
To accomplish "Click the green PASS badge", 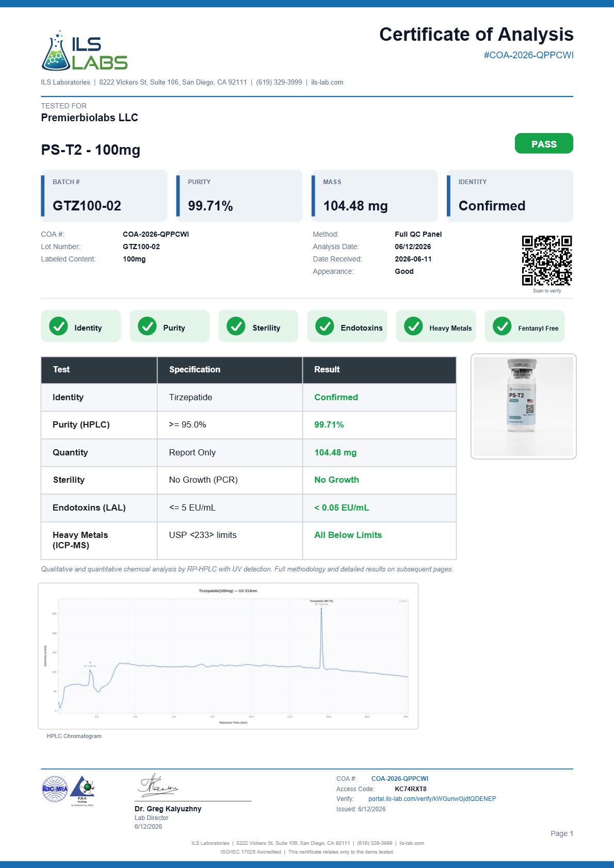I will pos(544,143).
